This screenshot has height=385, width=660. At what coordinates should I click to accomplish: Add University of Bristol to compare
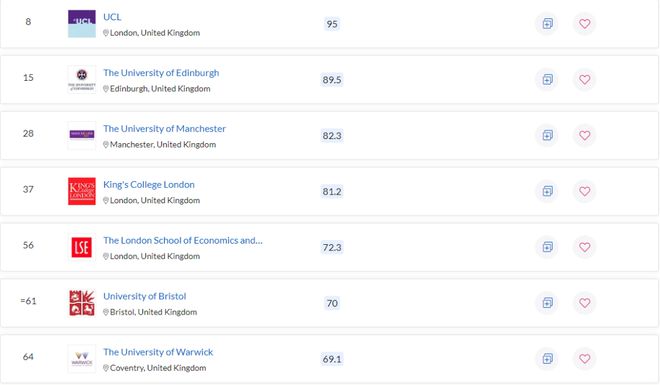(x=547, y=303)
